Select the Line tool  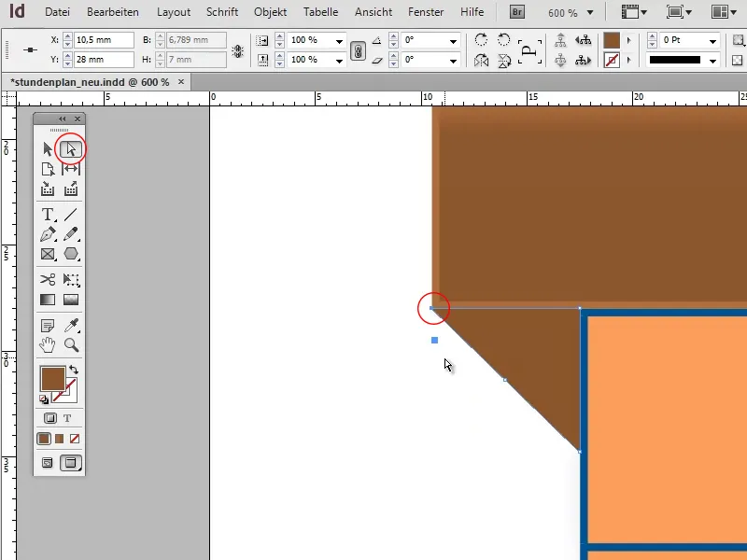click(71, 215)
